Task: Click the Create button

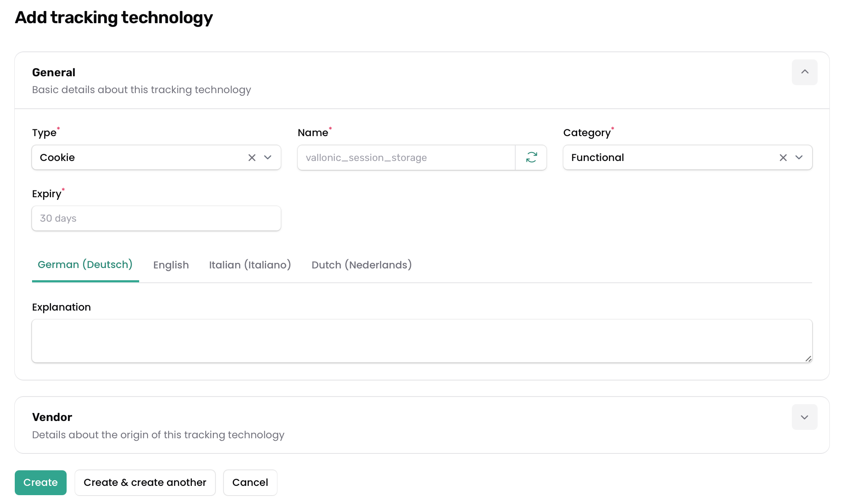Action: (x=40, y=483)
